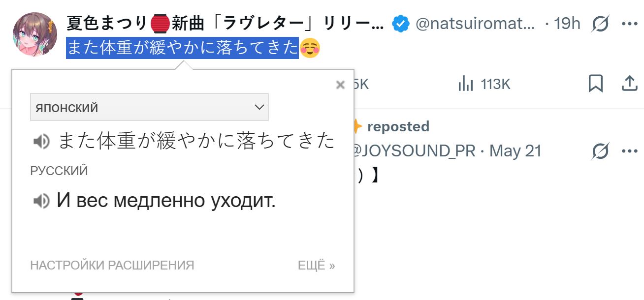The height and width of the screenshot is (300, 644).
Task: Click Matsuri's profile avatar
Action: (x=34, y=34)
